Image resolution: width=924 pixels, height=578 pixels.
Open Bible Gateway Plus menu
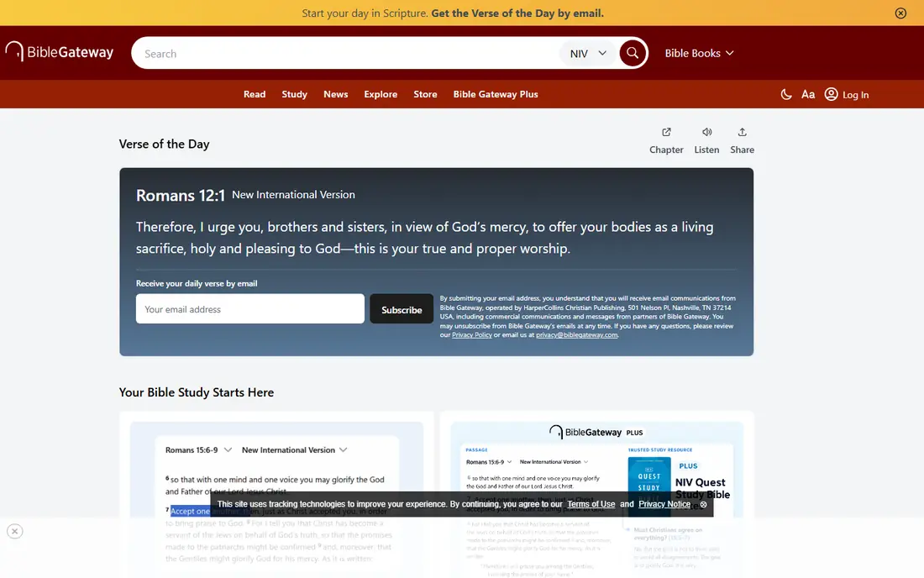(495, 94)
